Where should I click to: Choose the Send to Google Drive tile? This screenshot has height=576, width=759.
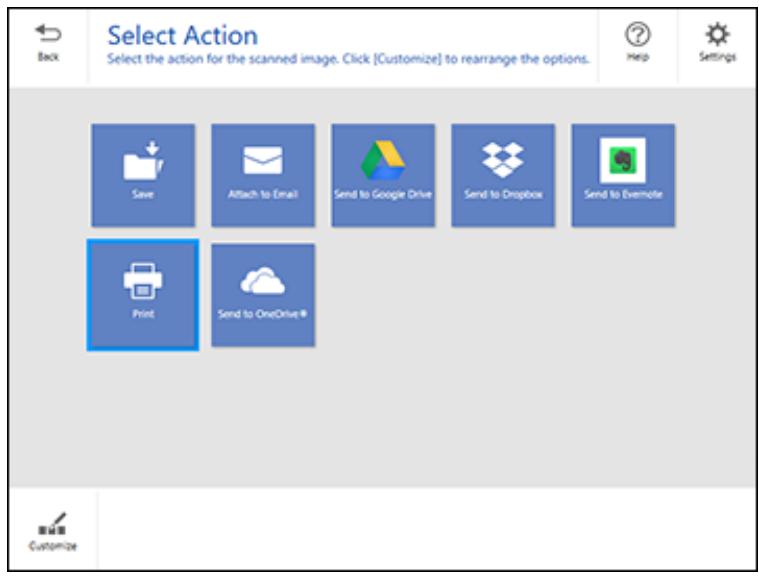(x=383, y=175)
